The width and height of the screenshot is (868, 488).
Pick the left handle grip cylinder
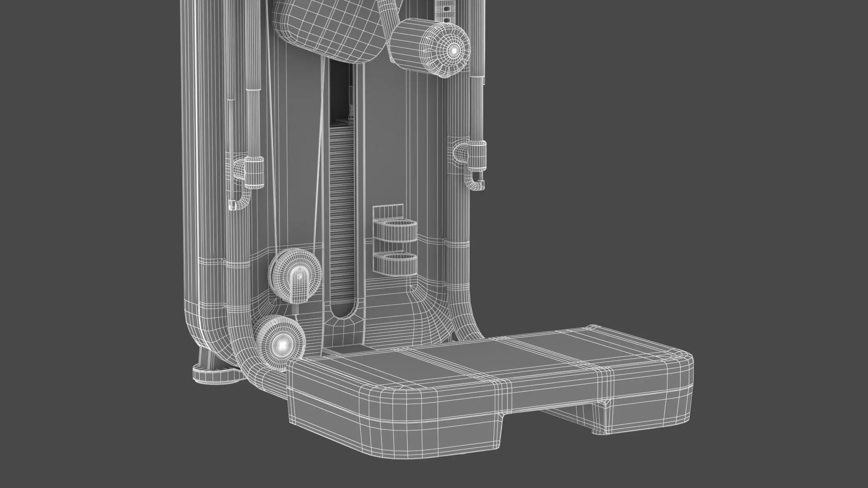click(x=254, y=172)
